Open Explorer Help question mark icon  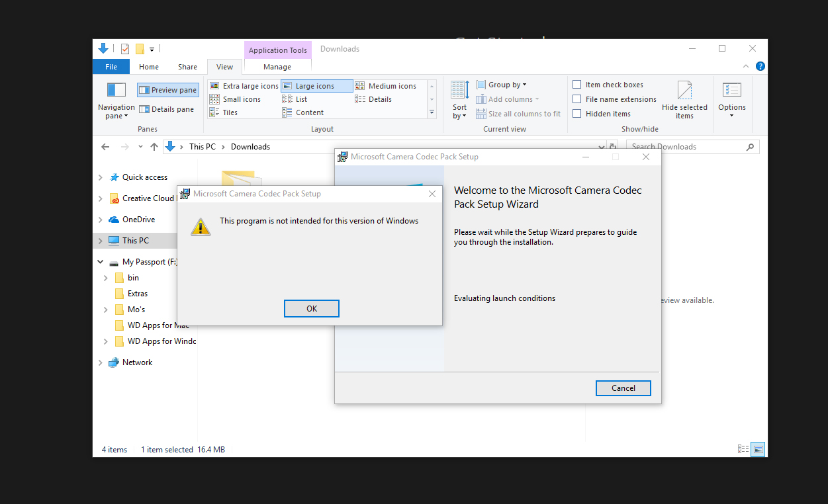click(x=760, y=66)
